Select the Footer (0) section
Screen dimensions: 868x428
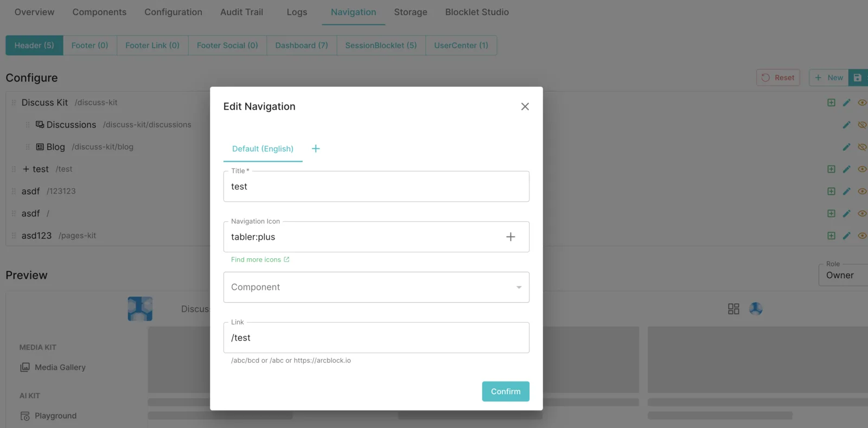pos(90,46)
